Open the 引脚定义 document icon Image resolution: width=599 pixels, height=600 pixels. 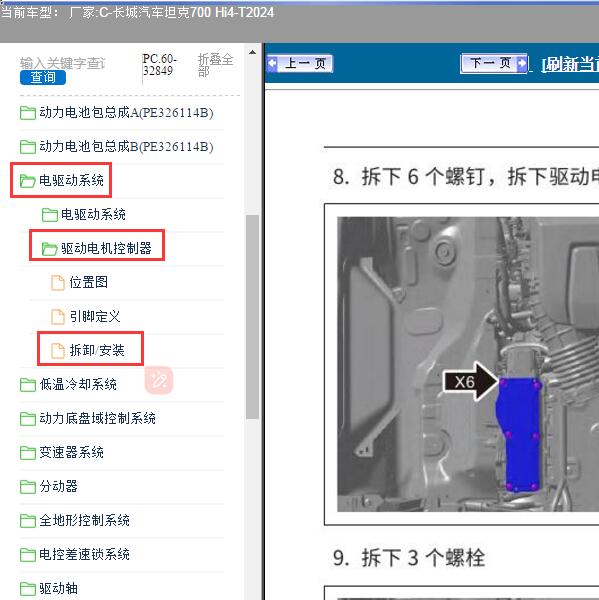tap(58, 316)
